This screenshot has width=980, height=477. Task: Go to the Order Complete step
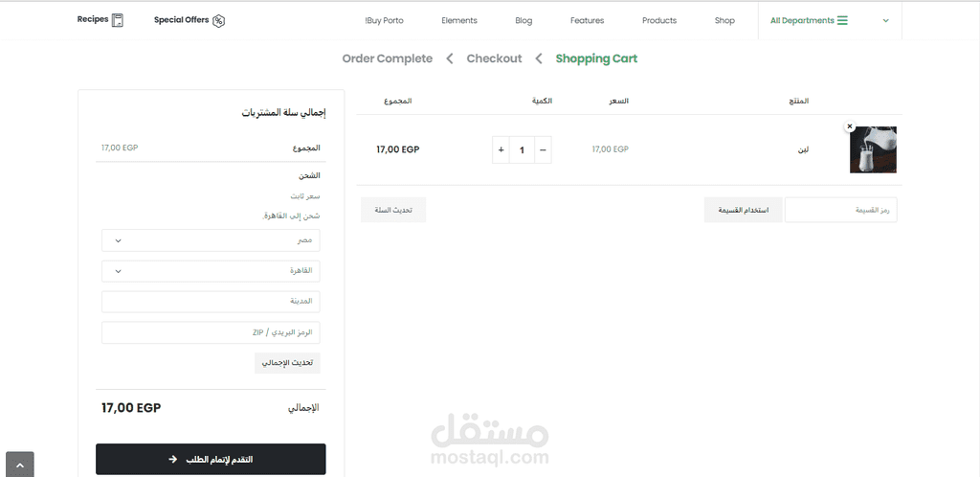click(387, 58)
